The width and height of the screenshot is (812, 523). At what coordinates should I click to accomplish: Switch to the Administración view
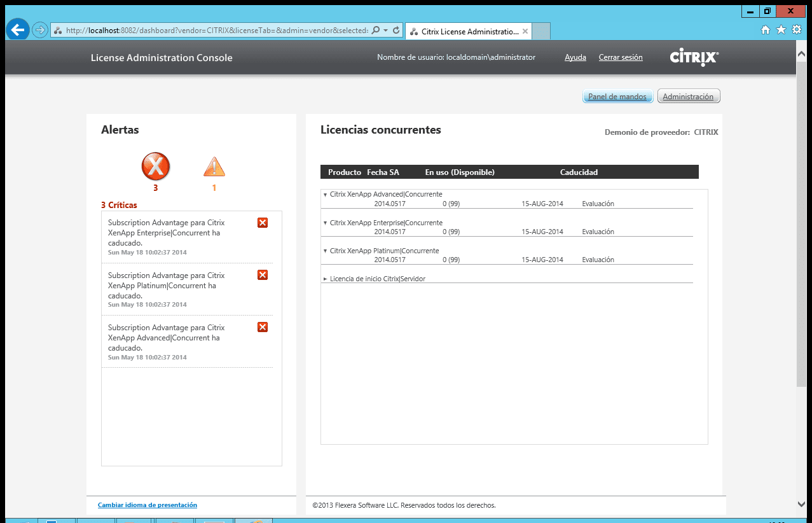pos(688,97)
